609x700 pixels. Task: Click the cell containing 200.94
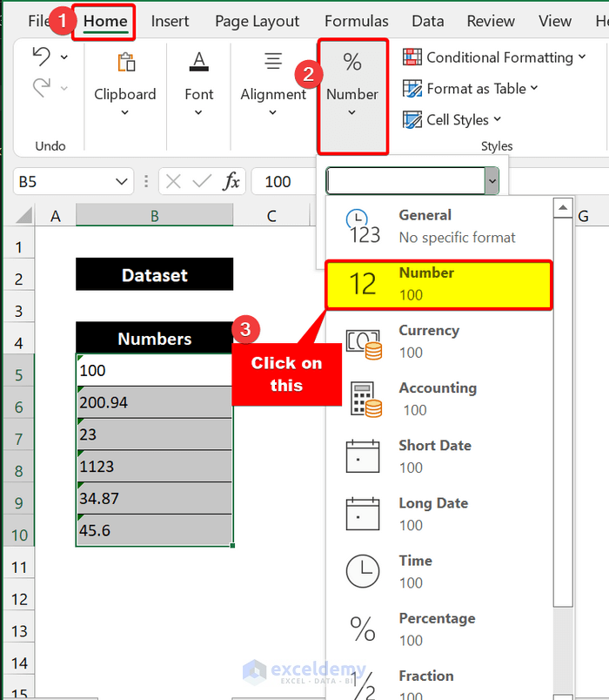coord(154,402)
